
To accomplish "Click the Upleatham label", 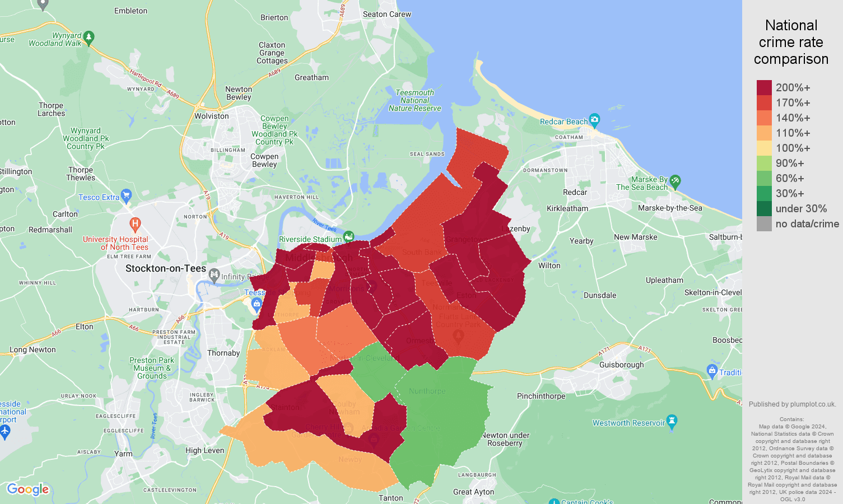I will 664,280.
